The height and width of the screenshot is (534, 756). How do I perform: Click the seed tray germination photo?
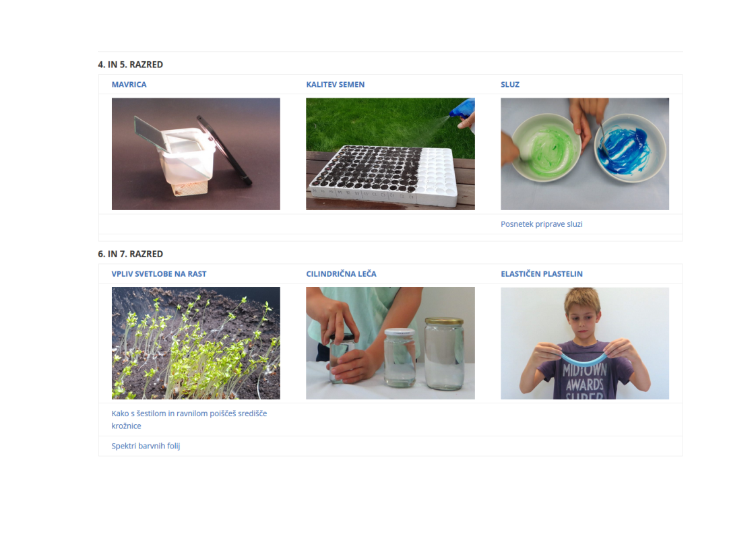390,154
